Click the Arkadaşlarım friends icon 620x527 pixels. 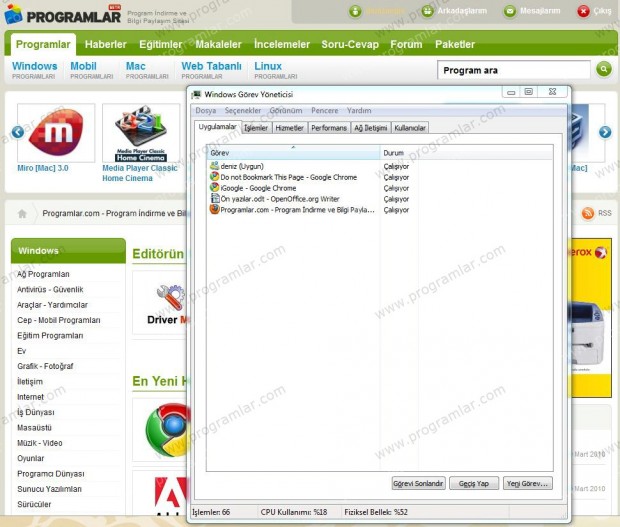pyautogui.click(x=427, y=11)
